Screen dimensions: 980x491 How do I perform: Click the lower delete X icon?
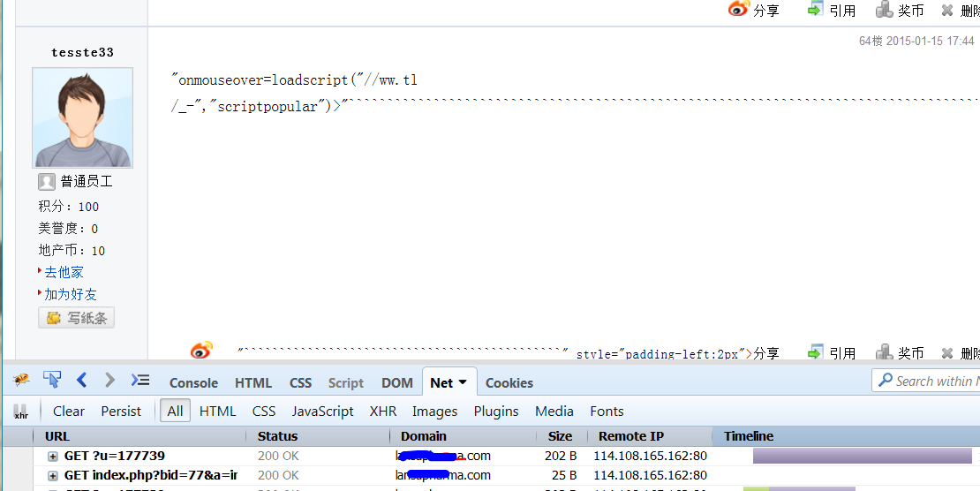947,353
